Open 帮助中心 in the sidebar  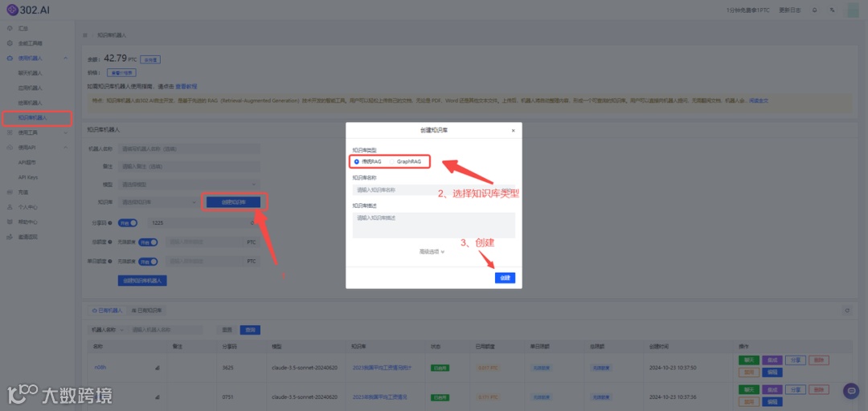click(x=27, y=222)
